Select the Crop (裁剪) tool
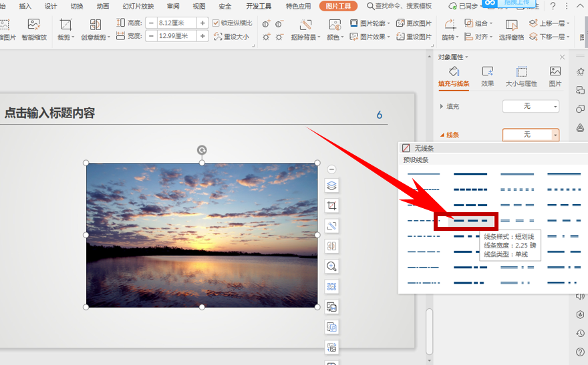The image size is (588, 365). [65, 25]
